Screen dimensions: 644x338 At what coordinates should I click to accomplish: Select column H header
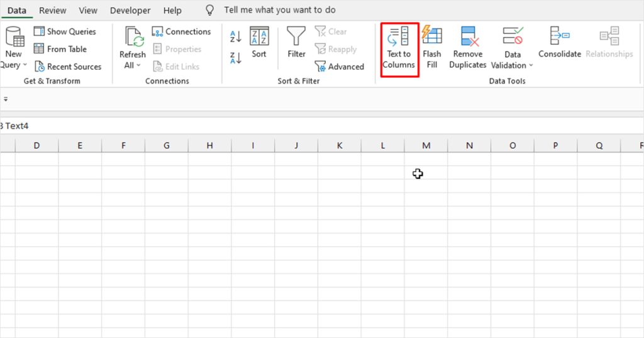(209, 145)
